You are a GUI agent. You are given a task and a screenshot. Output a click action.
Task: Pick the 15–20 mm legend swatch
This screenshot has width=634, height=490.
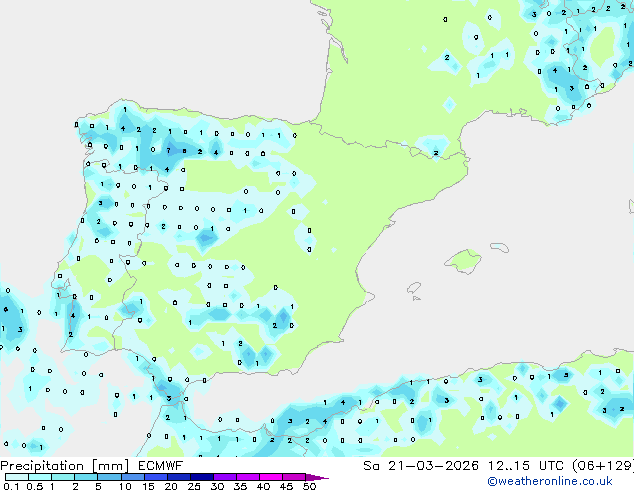click(x=155, y=477)
